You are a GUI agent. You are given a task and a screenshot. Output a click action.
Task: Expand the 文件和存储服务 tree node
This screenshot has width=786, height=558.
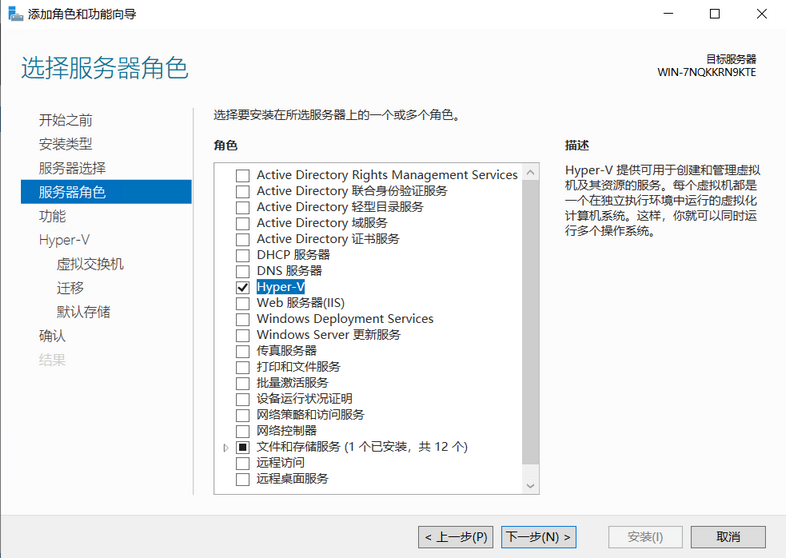click(226, 447)
